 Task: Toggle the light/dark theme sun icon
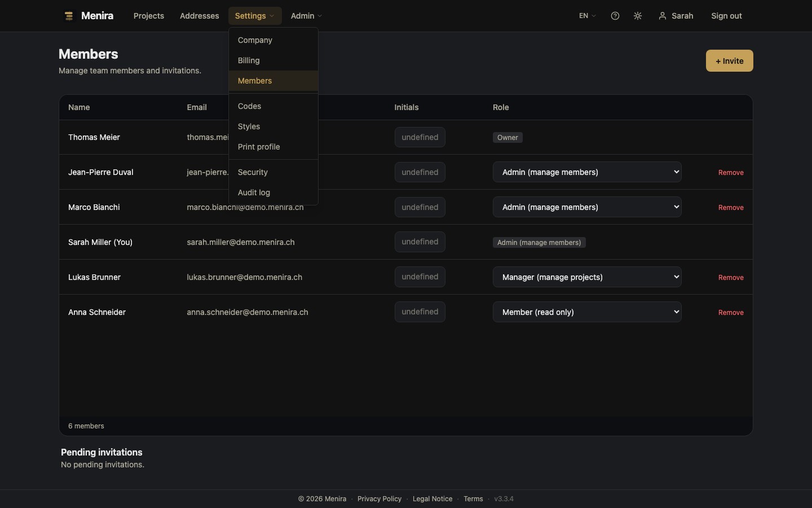pos(638,16)
